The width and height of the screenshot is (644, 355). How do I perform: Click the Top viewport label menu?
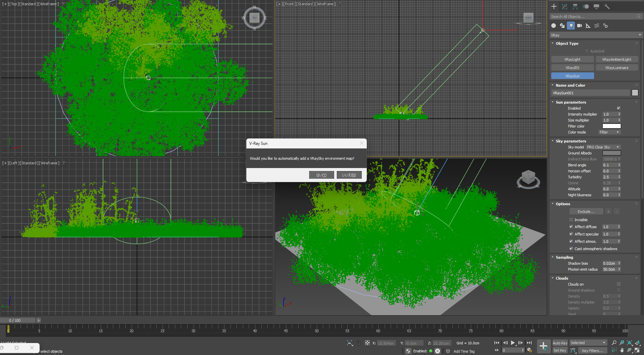[x=14, y=4]
